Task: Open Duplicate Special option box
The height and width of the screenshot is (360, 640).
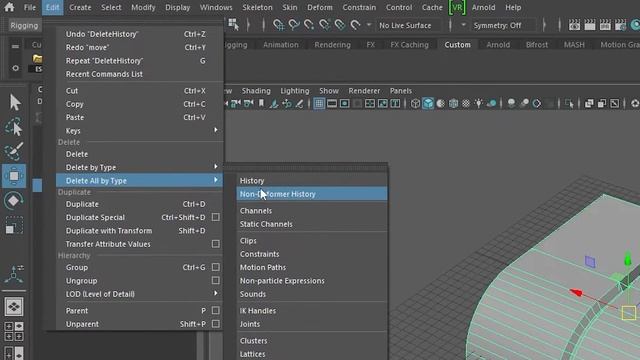Action: coord(216,217)
